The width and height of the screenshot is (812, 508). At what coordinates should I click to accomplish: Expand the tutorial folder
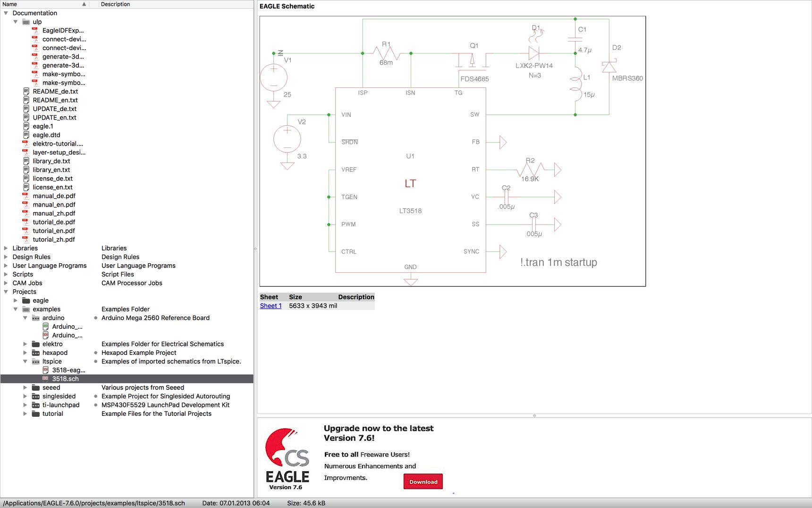[25, 414]
